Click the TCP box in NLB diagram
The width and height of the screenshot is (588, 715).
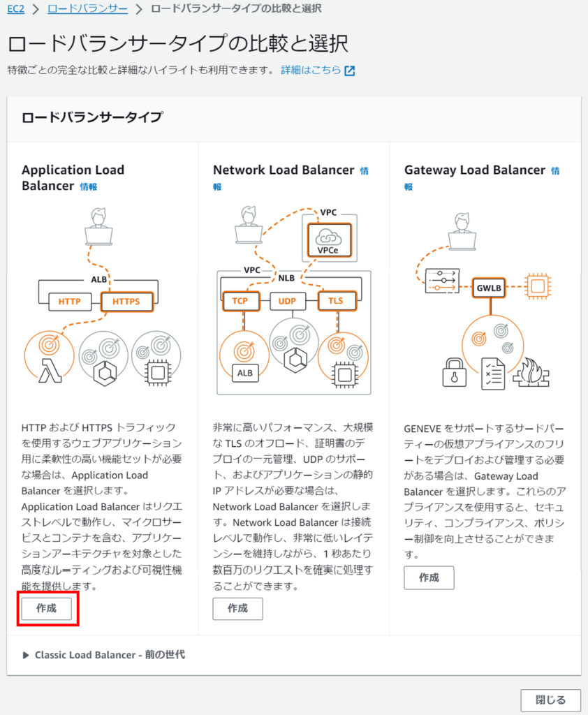(x=240, y=301)
